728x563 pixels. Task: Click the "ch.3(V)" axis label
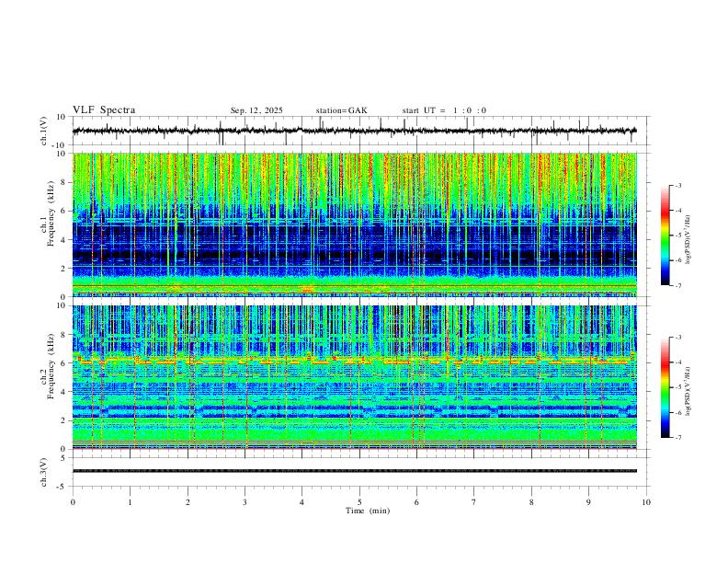(44, 473)
